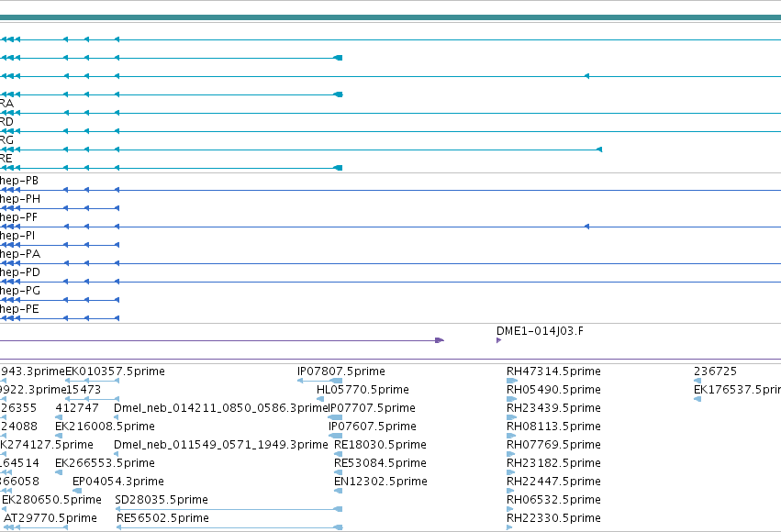Image resolution: width=781 pixels, height=532 pixels.
Task: Click small purple arrow under DME1-014J03.F
Action: (498, 340)
